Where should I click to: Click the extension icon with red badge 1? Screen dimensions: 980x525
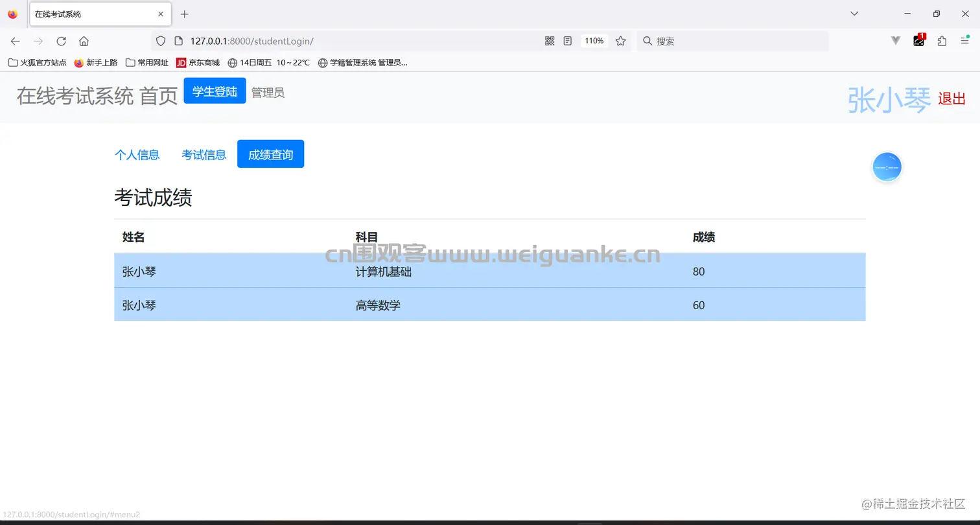pyautogui.click(x=919, y=40)
